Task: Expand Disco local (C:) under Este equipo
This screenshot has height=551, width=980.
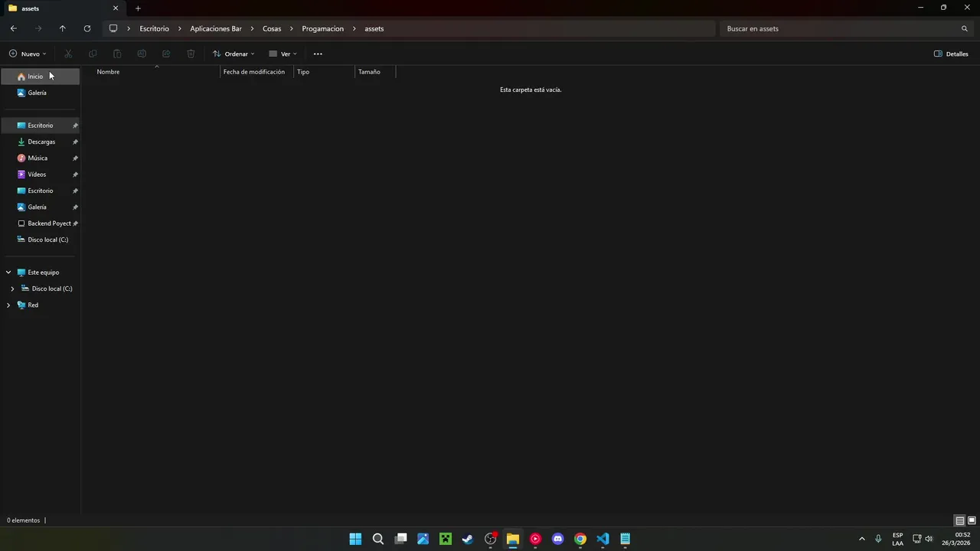Action: [12, 289]
